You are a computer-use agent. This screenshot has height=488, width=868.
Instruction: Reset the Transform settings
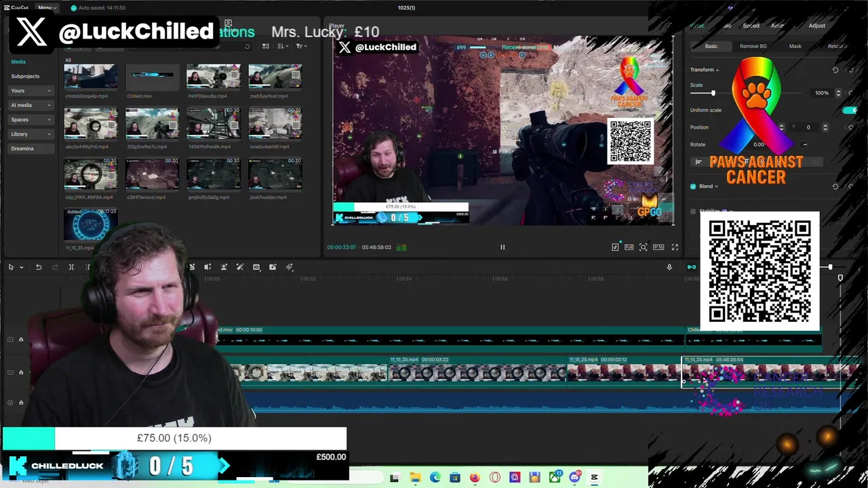tap(835, 70)
